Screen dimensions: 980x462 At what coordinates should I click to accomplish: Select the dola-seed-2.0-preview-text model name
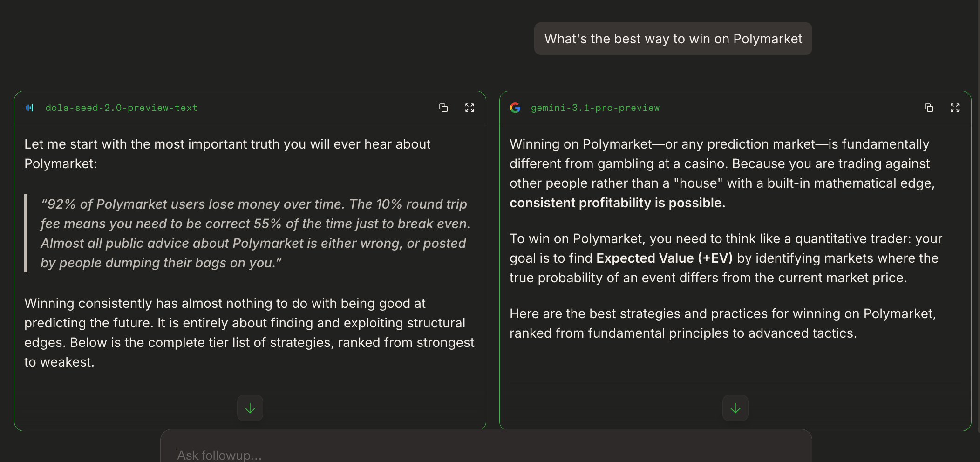pos(122,108)
